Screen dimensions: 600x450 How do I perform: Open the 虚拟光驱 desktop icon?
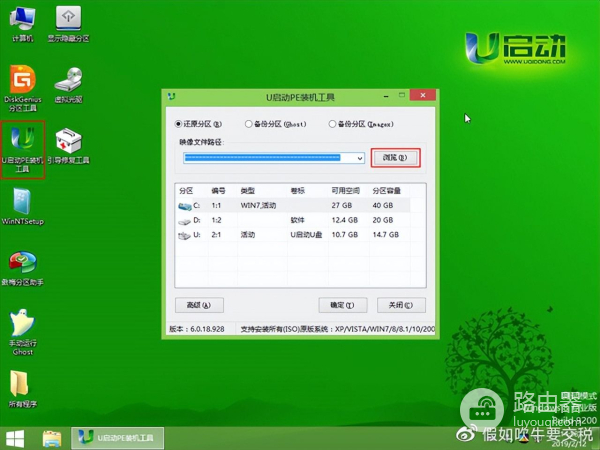click(68, 85)
